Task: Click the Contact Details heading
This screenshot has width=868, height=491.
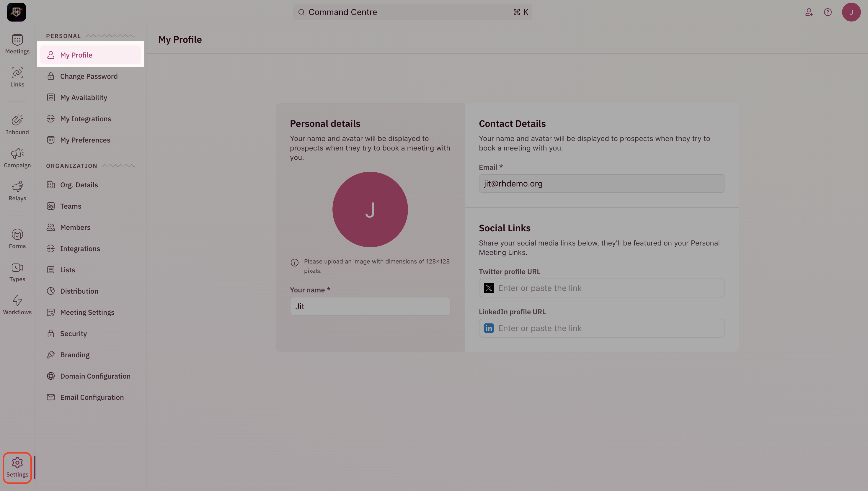Action: [512, 123]
